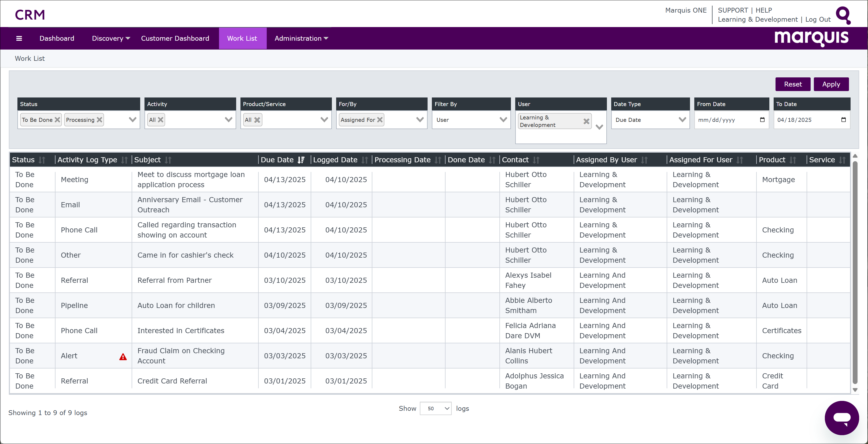This screenshot has height=444, width=868.
Task: Click 'Credit Card Referral' subject
Action: pyautogui.click(x=172, y=381)
